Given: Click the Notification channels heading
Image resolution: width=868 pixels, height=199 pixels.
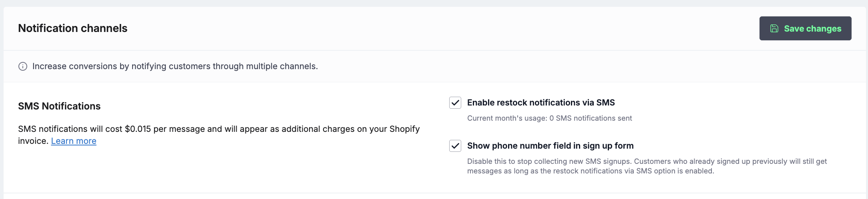Looking at the screenshot, I should tap(72, 28).
